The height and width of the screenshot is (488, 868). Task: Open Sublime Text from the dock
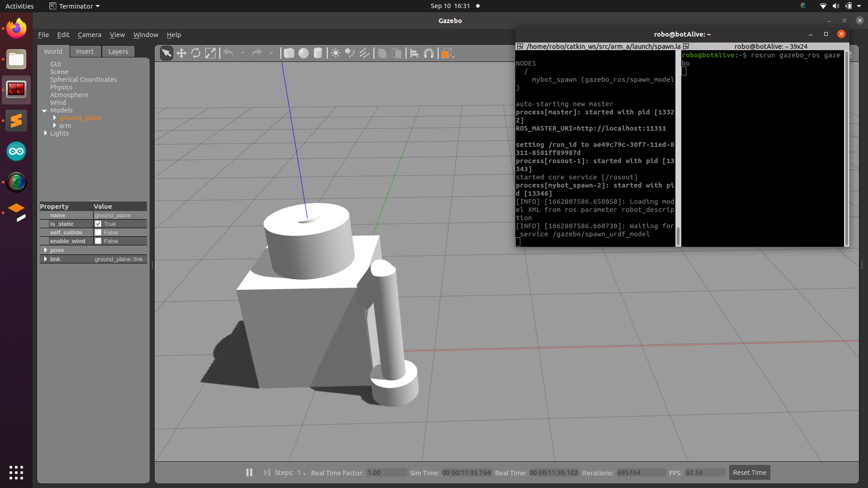tap(16, 121)
